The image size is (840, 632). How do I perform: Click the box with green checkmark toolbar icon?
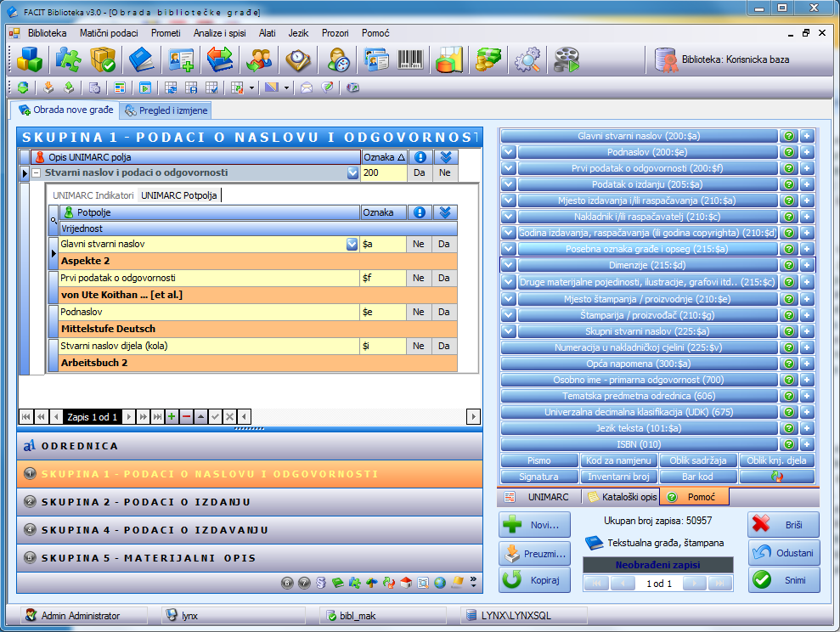[102, 59]
